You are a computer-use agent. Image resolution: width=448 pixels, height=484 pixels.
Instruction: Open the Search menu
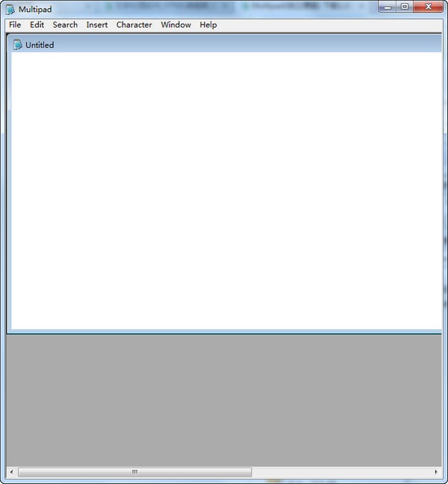[65, 25]
